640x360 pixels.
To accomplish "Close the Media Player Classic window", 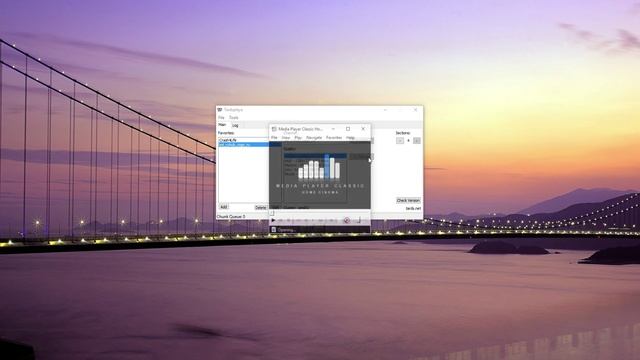I will coord(363,129).
